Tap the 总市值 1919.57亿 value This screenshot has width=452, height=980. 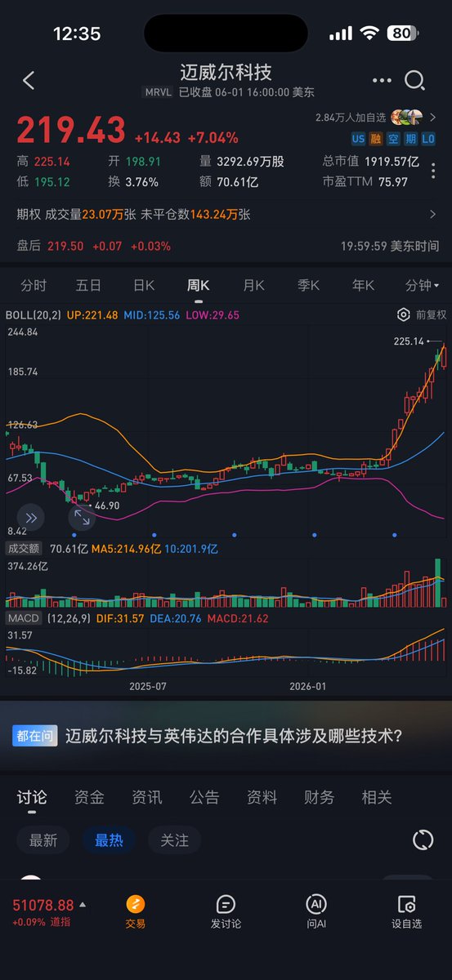click(371, 162)
